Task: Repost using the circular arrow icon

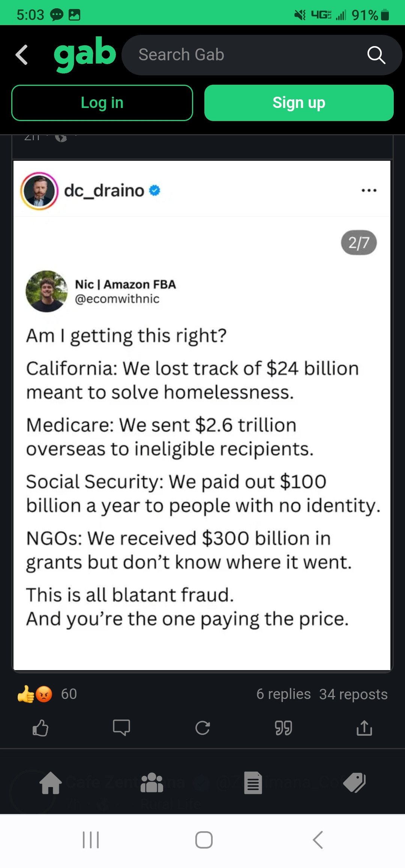Action: click(x=202, y=728)
